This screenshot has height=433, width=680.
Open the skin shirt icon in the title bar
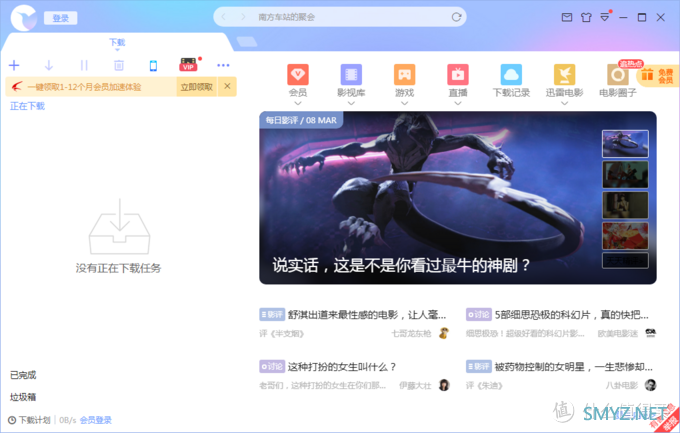586,17
